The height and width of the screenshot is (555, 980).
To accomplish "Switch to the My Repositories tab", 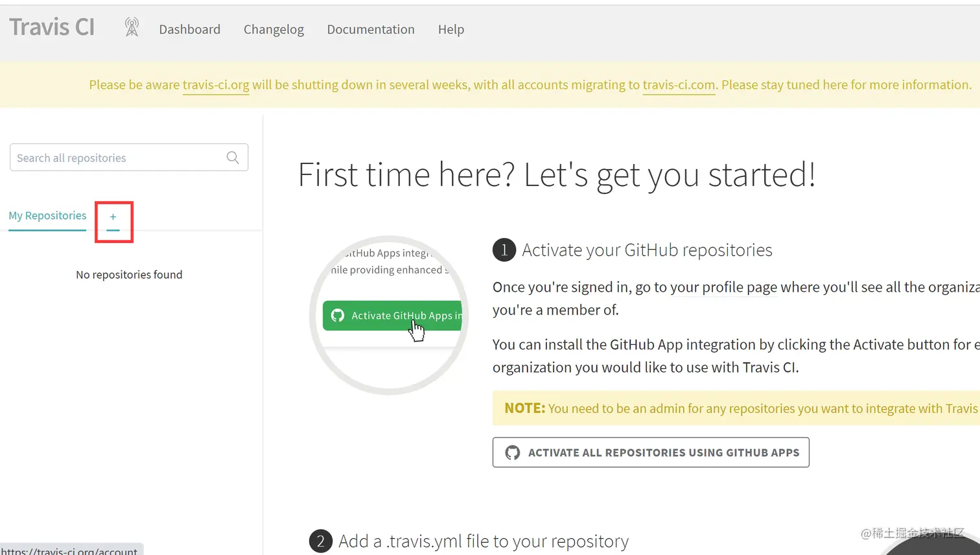I will [47, 216].
